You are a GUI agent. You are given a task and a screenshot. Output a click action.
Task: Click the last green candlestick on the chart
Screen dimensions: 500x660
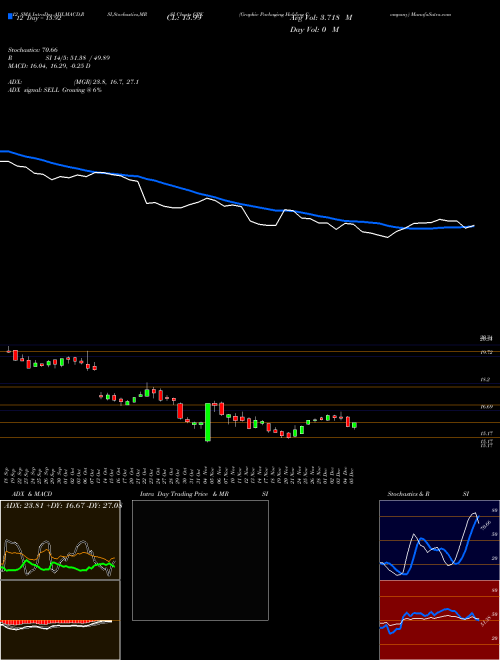(x=354, y=426)
